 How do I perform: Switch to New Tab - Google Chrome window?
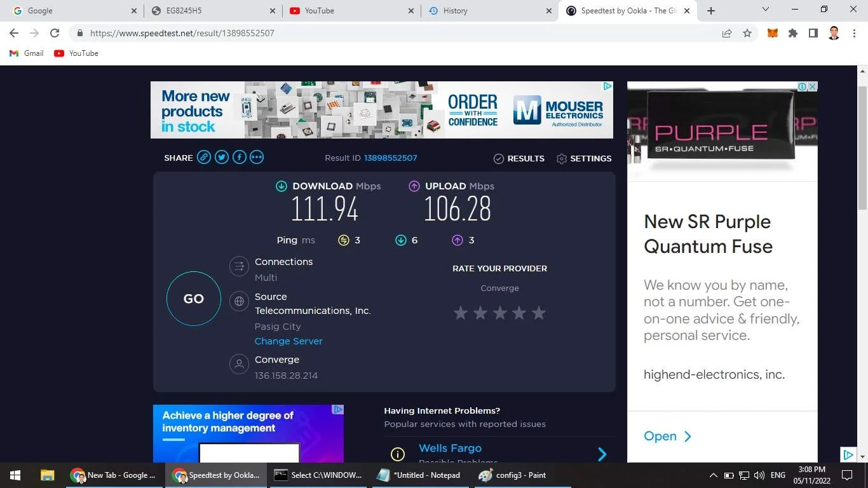coord(114,475)
